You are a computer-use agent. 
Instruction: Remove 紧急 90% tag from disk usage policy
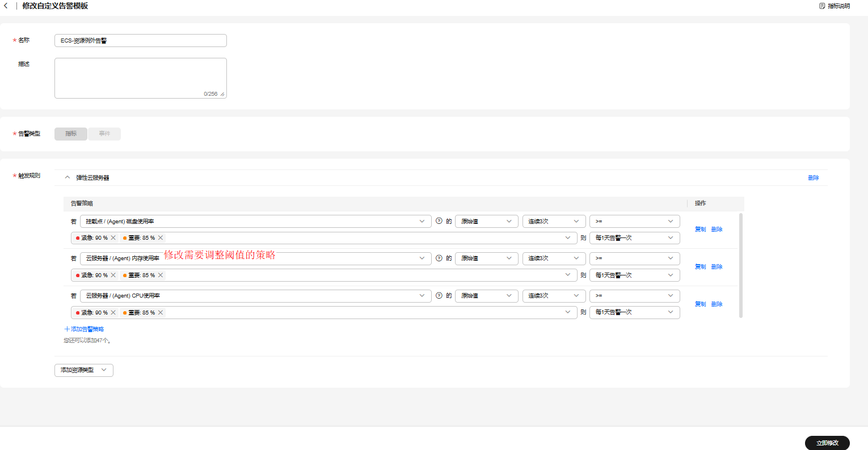point(113,238)
